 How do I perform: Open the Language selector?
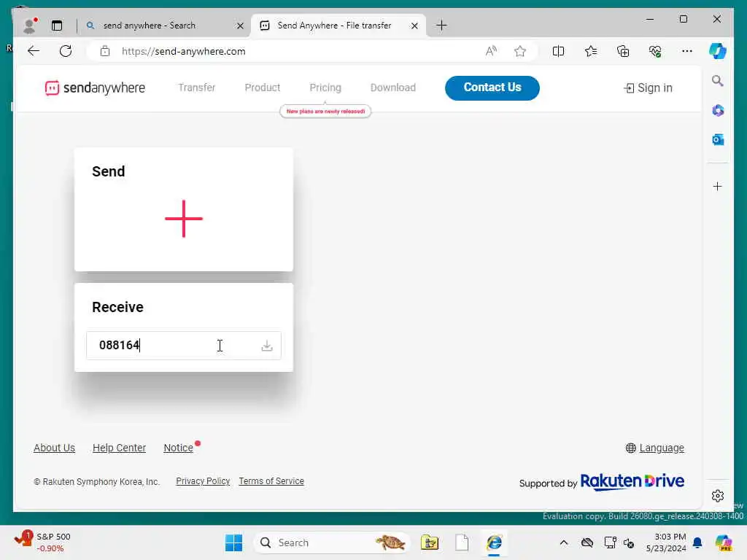coord(654,448)
